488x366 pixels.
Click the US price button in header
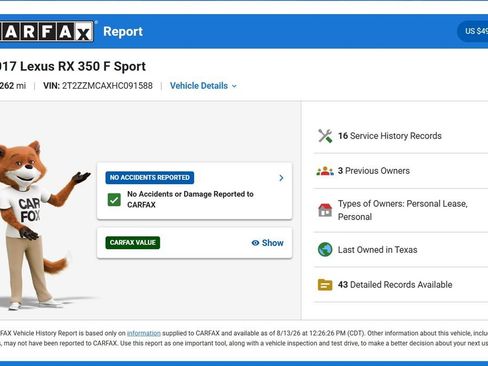473,31
